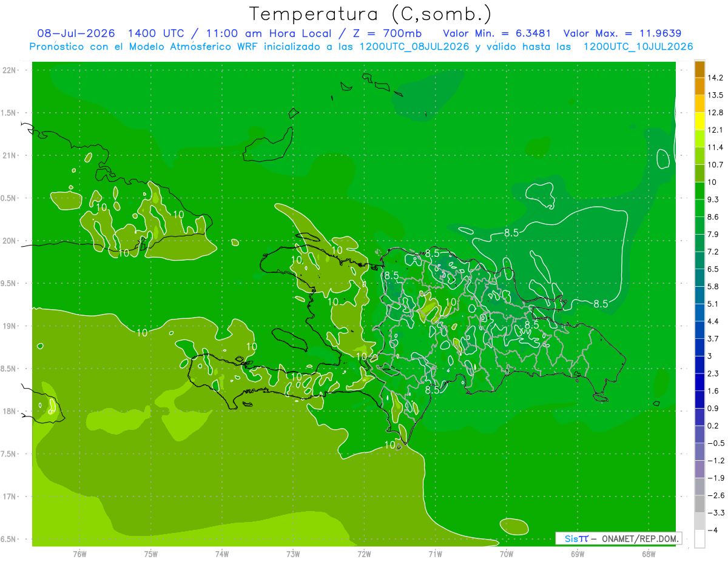This screenshot has width=728, height=562.
Task: Click the '4.4' colorbar value label
Action: click(713, 321)
